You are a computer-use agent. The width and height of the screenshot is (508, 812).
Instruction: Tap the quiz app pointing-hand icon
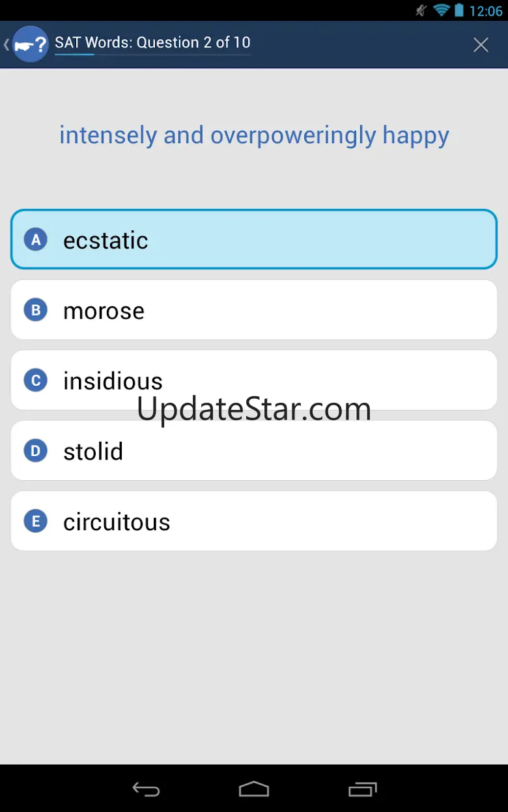(x=31, y=44)
